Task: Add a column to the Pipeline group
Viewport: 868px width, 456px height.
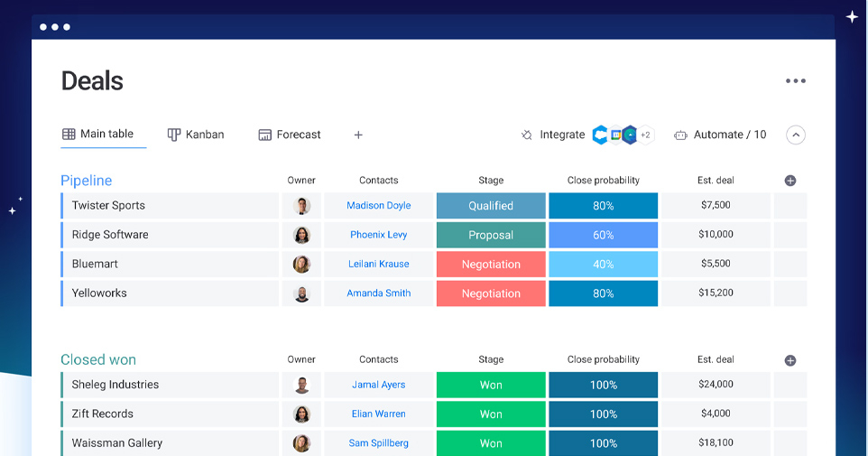Action: coord(790,181)
